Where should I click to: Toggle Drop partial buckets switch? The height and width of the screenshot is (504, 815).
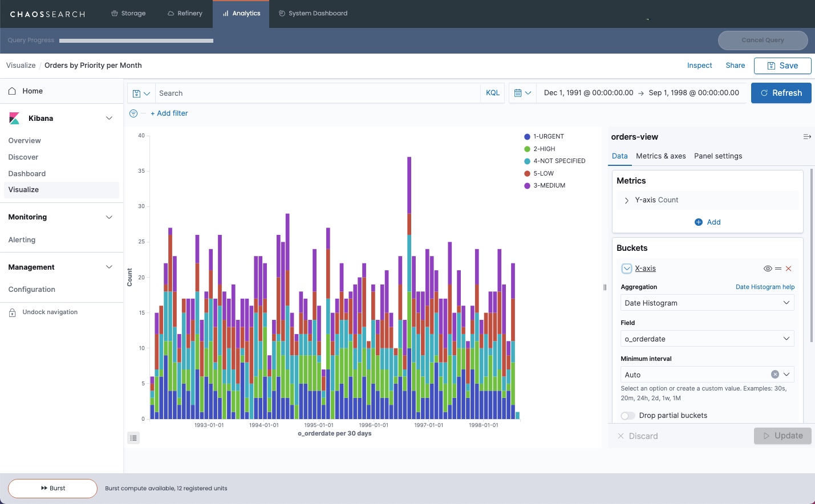click(x=628, y=416)
